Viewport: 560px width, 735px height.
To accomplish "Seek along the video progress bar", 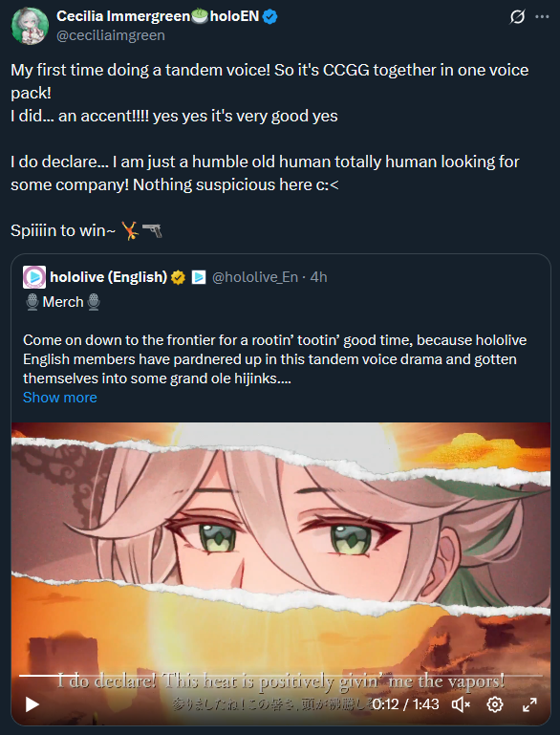I will (280, 676).
